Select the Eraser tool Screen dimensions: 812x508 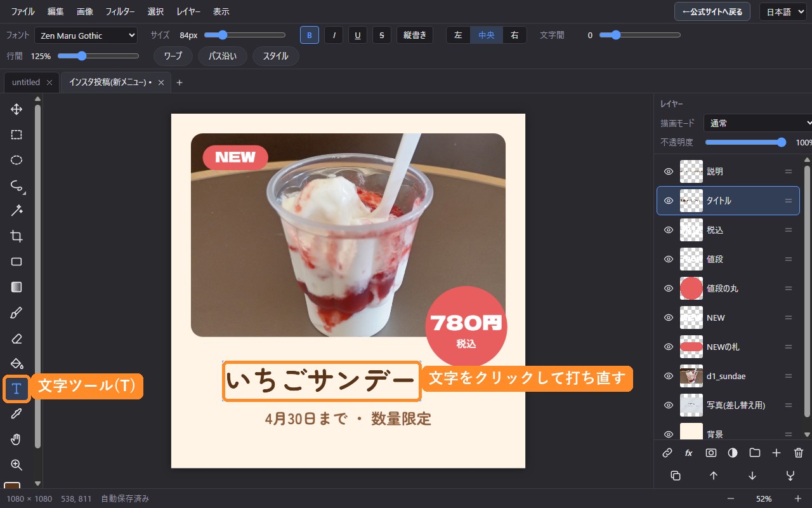tap(16, 338)
